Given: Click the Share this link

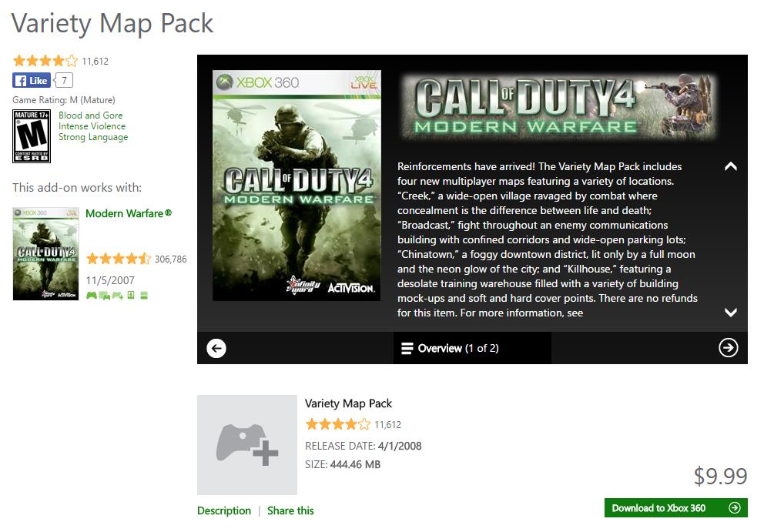Looking at the screenshot, I should (290, 510).
